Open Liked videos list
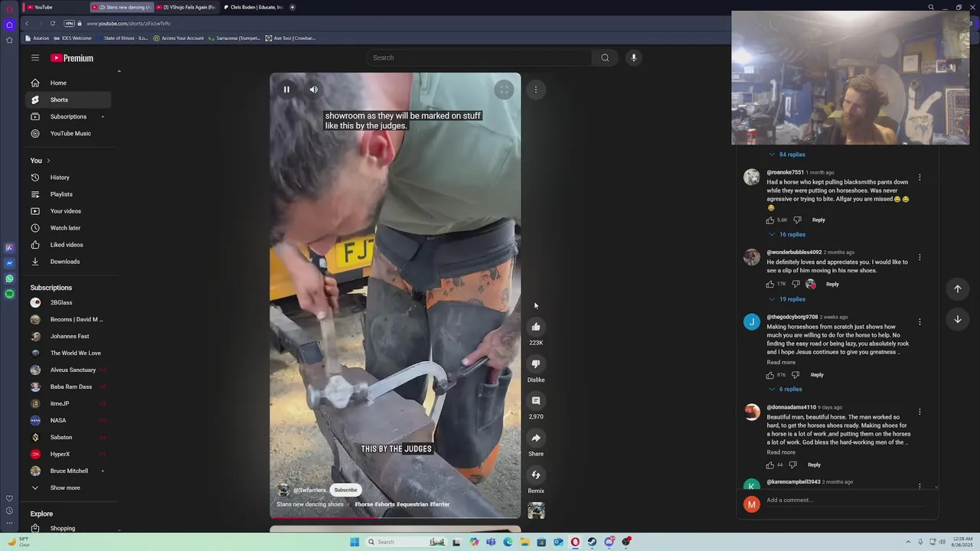This screenshot has width=980, height=551. pos(69,245)
